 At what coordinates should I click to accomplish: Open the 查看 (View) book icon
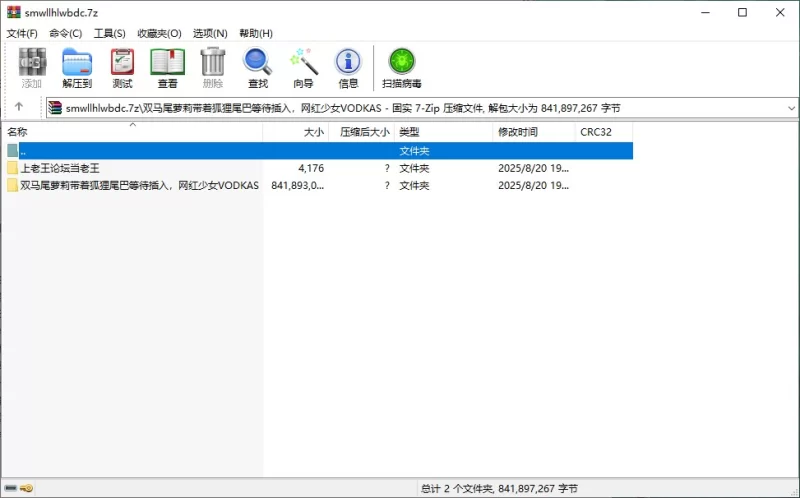point(167,62)
